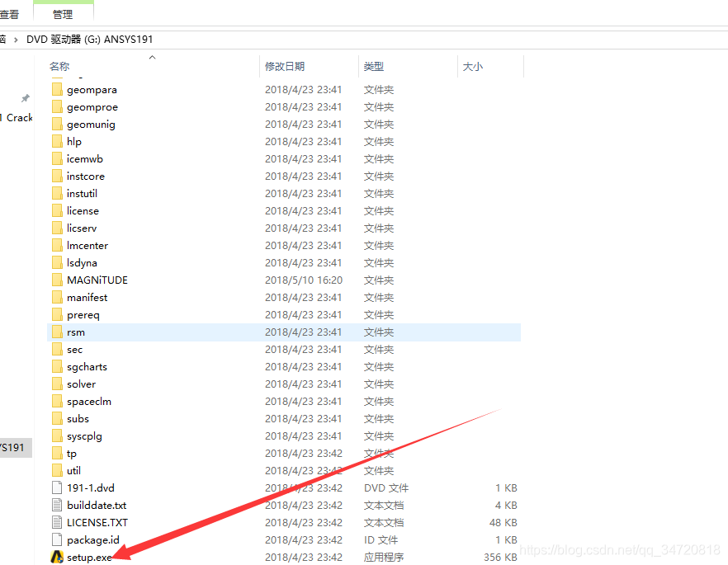Screen dimensions: 728x565
Task: Sort by the 名称 column header
Action: click(59, 66)
